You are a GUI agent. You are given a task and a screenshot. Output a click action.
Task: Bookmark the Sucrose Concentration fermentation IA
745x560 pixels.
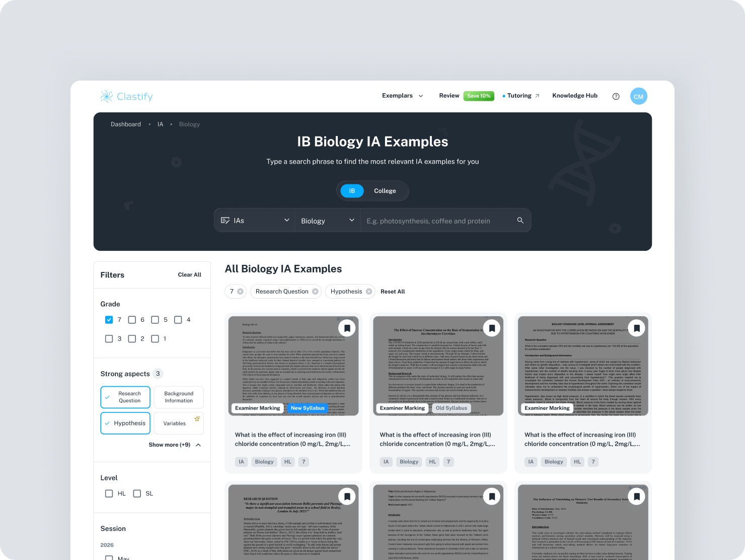click(x=492, y=328)
